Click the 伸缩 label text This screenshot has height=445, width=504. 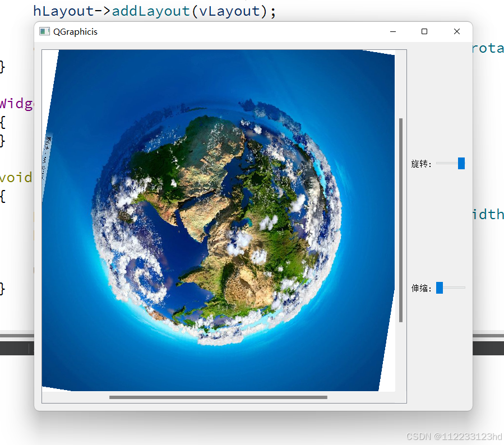tap(421, 288)
